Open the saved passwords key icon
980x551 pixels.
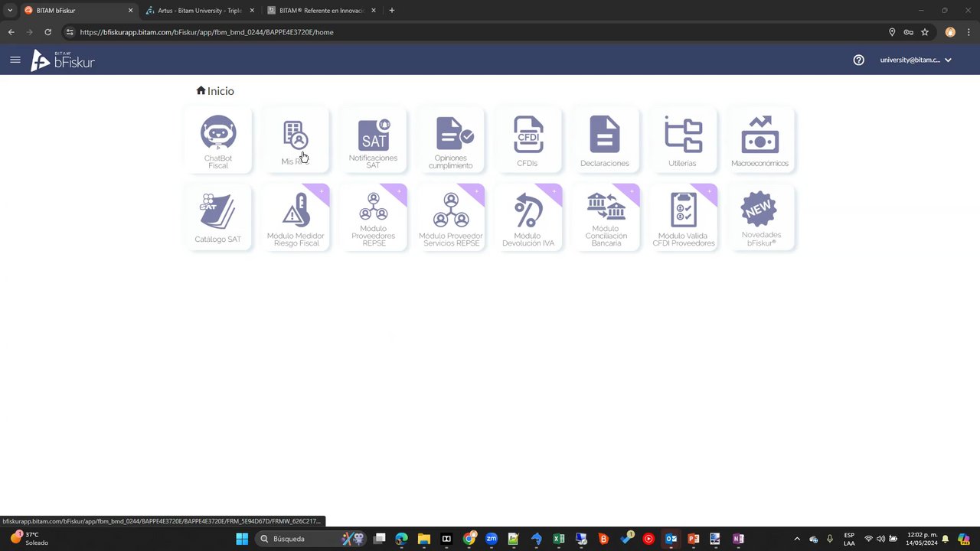pos(908,32)
